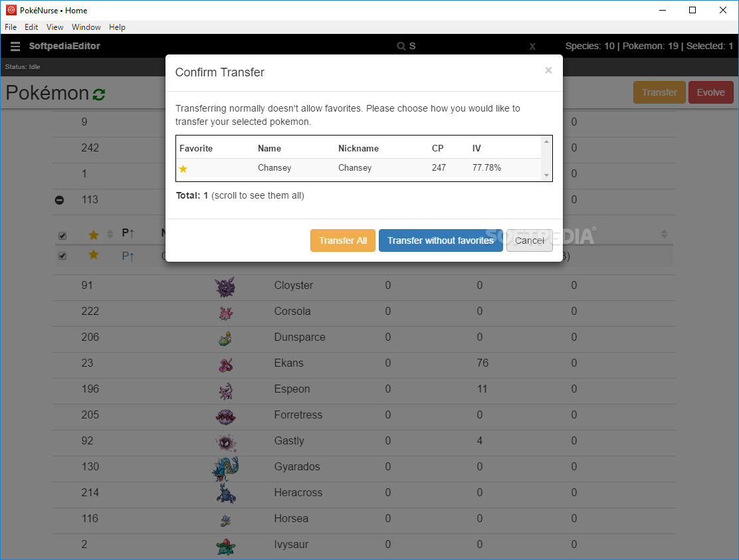Select the 77.78% IV value
The width and height of the screenshot is (739, 560).
pos(486,167)
